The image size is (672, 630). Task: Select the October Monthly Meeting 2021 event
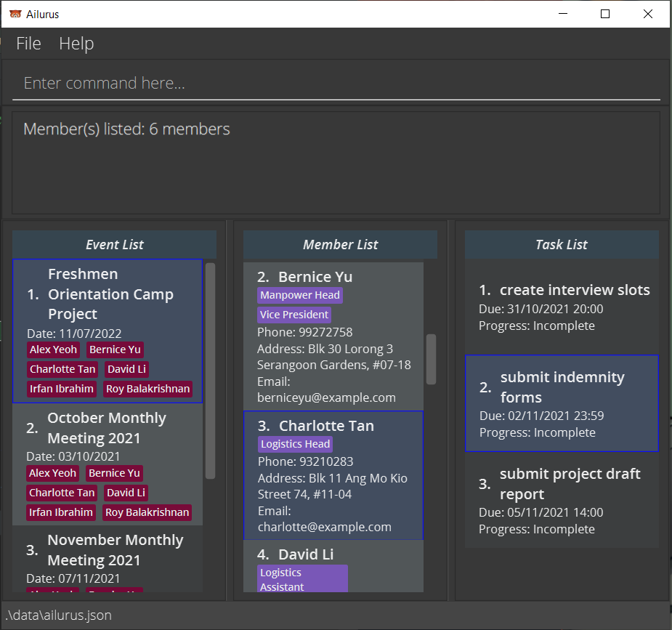point(107,428)
